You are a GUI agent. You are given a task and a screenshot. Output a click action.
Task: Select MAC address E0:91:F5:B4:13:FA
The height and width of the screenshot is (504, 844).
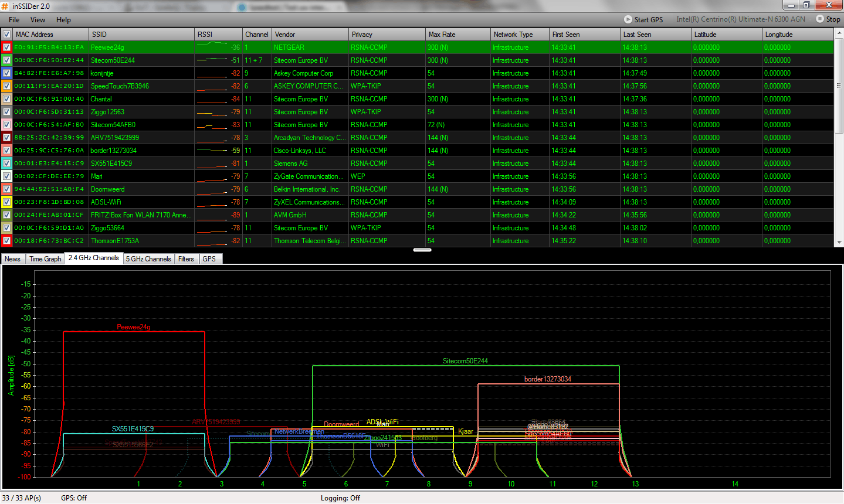pos(49,47)
